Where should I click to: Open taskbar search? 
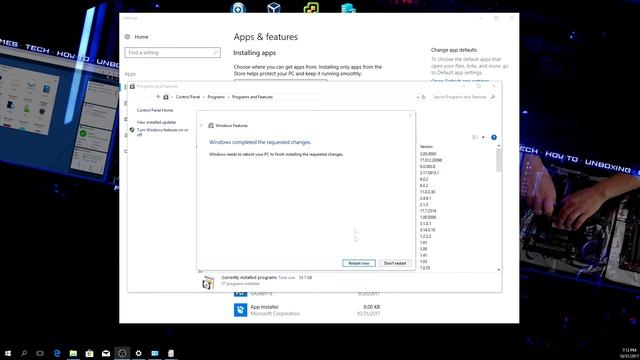pos(24,353)
